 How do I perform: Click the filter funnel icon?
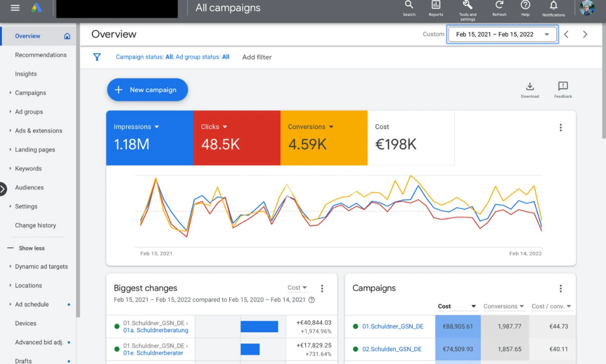[x=97, y=57]
